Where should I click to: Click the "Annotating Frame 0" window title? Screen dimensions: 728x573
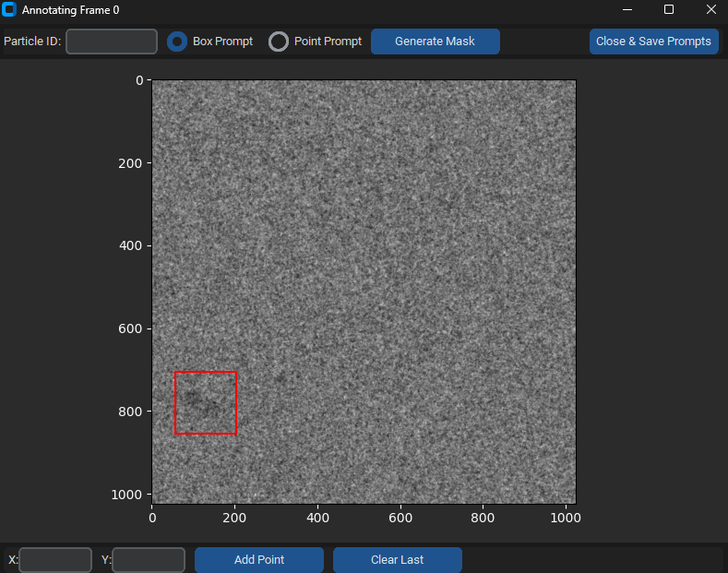70,10
